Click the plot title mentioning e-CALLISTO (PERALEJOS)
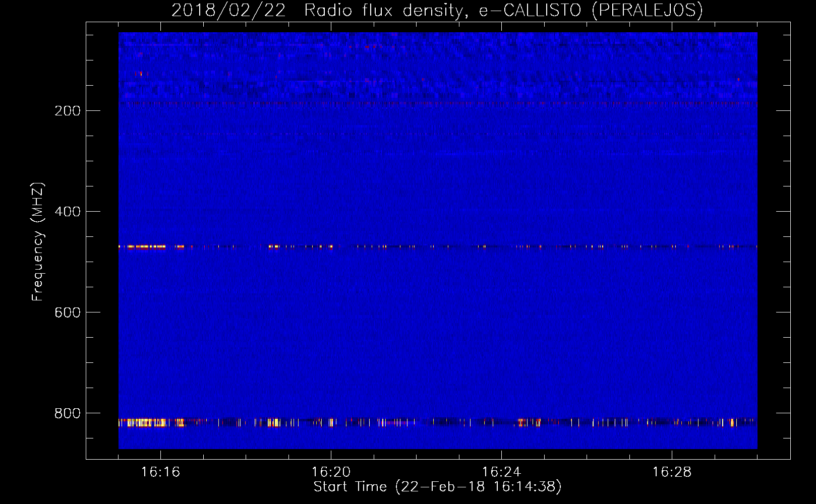 point(437,10)
